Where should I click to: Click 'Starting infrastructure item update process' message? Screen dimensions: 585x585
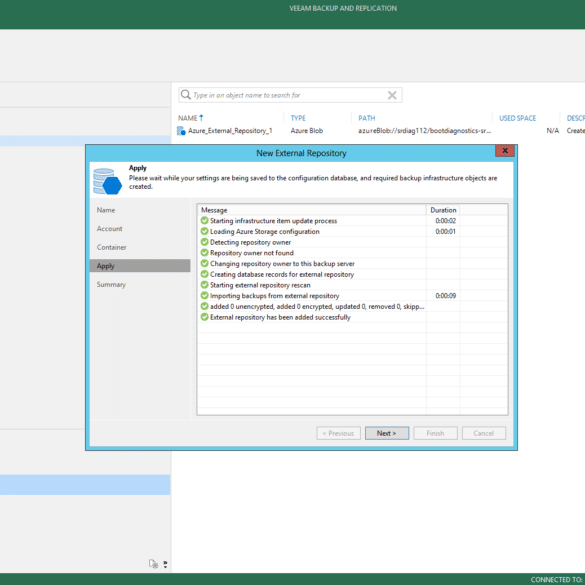[273, 221]
